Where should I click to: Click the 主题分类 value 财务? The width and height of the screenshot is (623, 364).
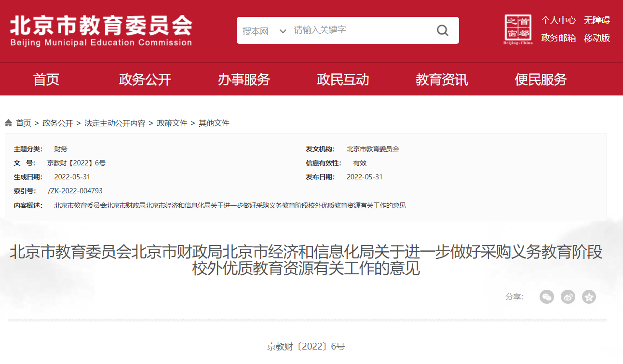[61, 149]
